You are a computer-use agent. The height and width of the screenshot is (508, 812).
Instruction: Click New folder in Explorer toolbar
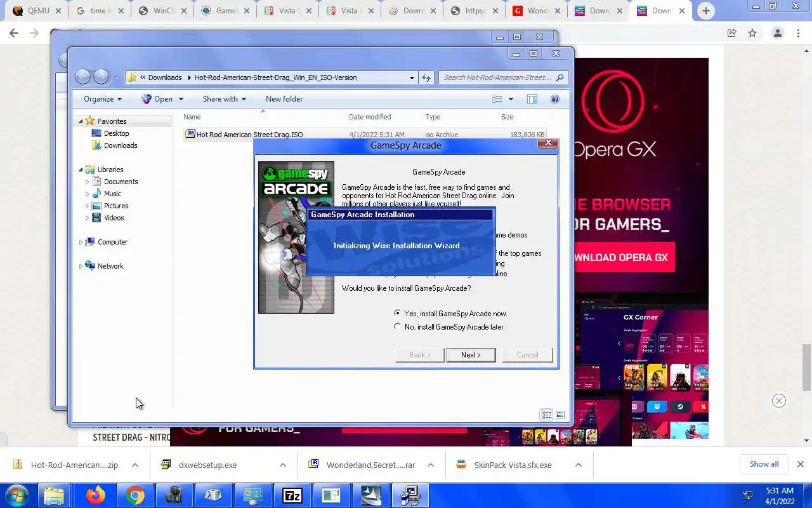(x=284, y=99)
